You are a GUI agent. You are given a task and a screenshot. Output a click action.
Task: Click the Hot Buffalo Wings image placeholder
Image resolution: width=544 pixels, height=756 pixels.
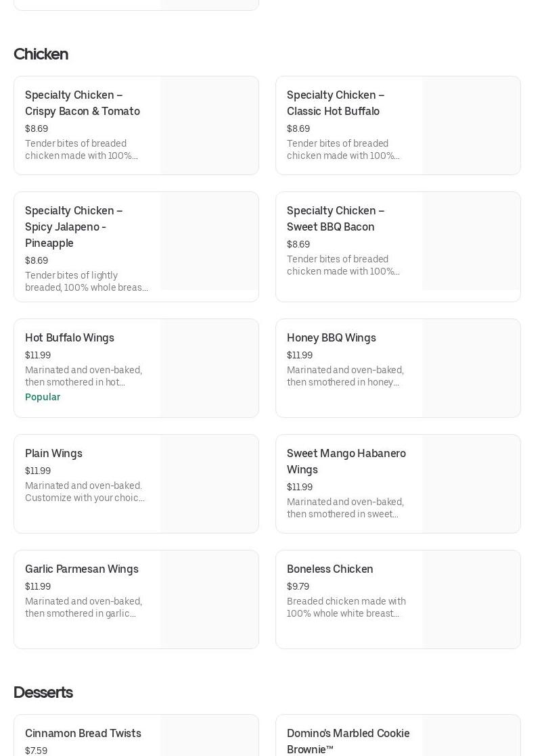coord(209,368)
